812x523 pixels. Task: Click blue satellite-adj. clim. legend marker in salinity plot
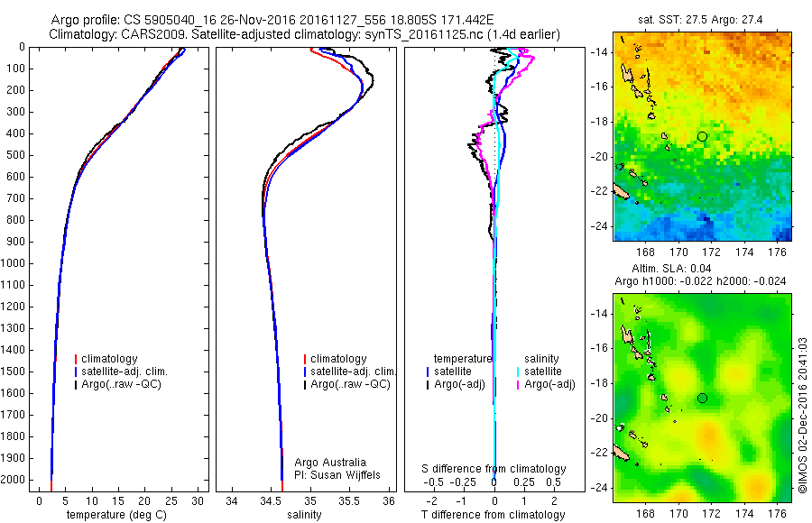point(305,372)
